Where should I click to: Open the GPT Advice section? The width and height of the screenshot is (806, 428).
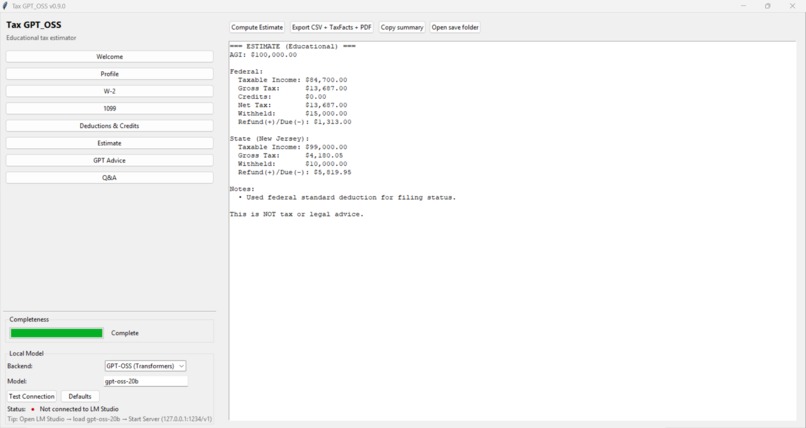(109, 160)
